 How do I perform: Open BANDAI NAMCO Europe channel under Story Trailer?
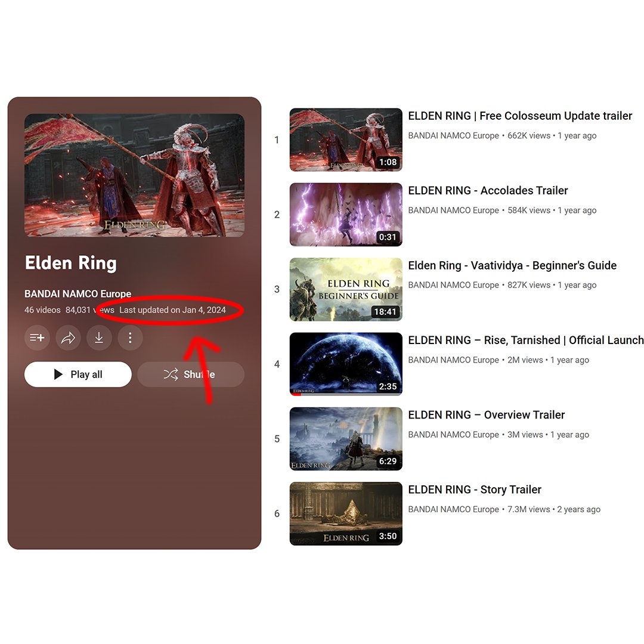[453, 509]
